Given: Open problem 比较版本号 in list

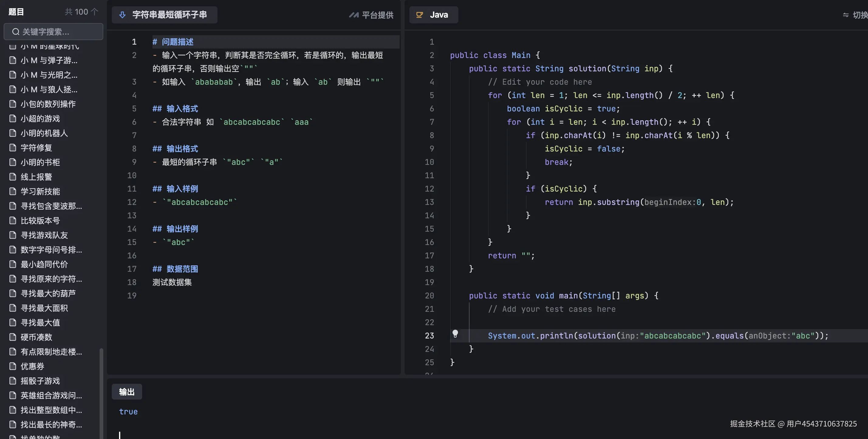Looking at the screenshot, I should tap(40, 221).
